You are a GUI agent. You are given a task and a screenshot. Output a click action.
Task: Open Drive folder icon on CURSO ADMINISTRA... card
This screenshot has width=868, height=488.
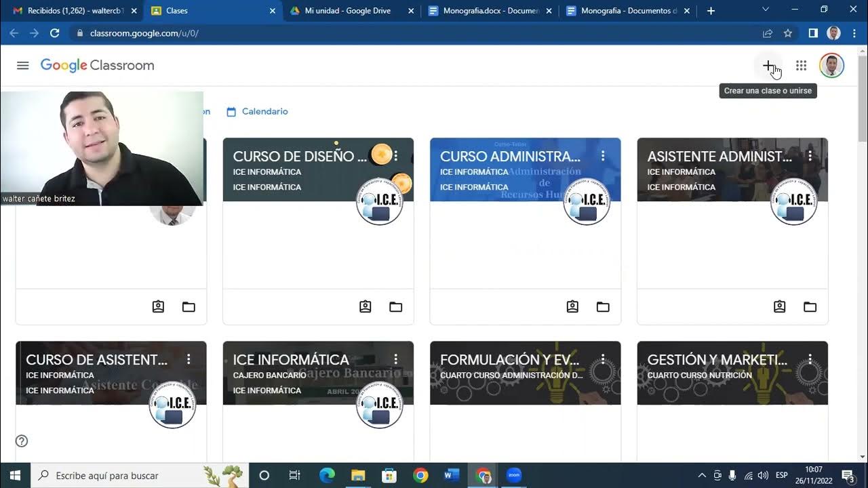(603, 306)
